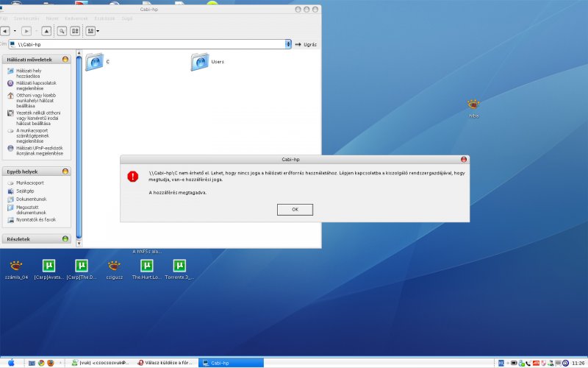Click Otthoni vagy kisebb munkahelyi hálózat beállítása
Image resolution: width=588 pixels, height=368 pixels.
pos(35,101)
